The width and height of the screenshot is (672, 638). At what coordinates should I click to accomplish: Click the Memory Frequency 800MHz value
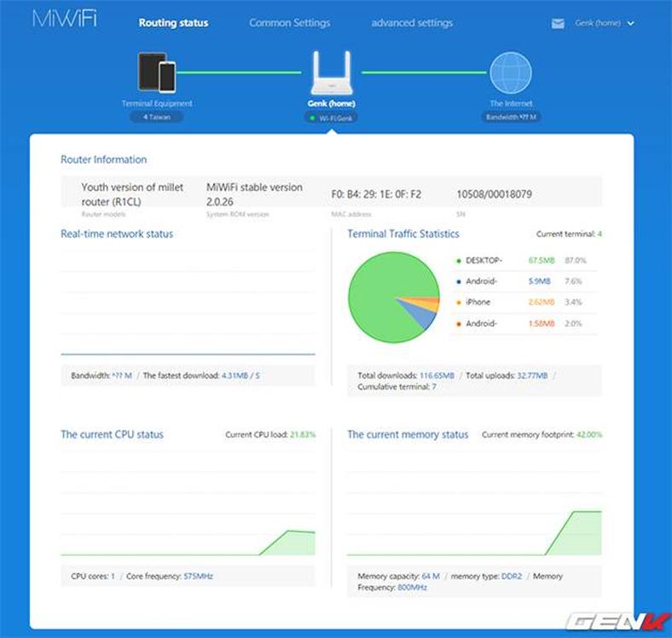click(412, 588)
